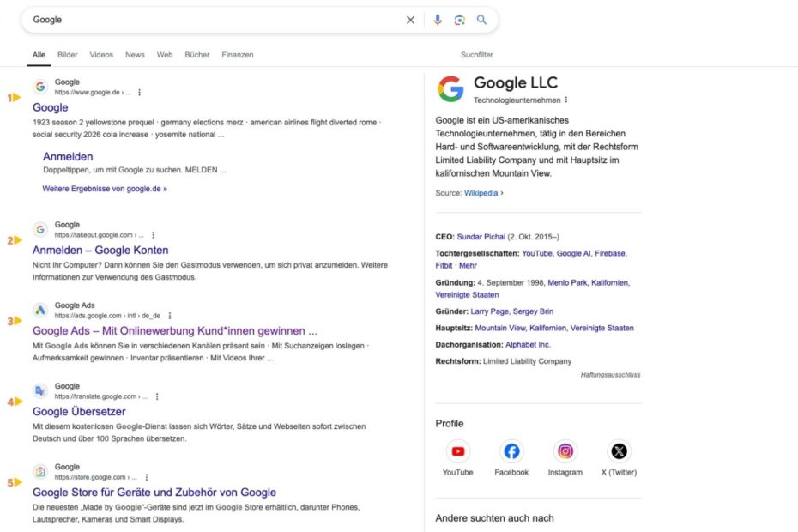The height and width of the screenshot is (532, 798).
Task: Open the X (Twitter) profile icon
Action: click(x=619, y=451)
